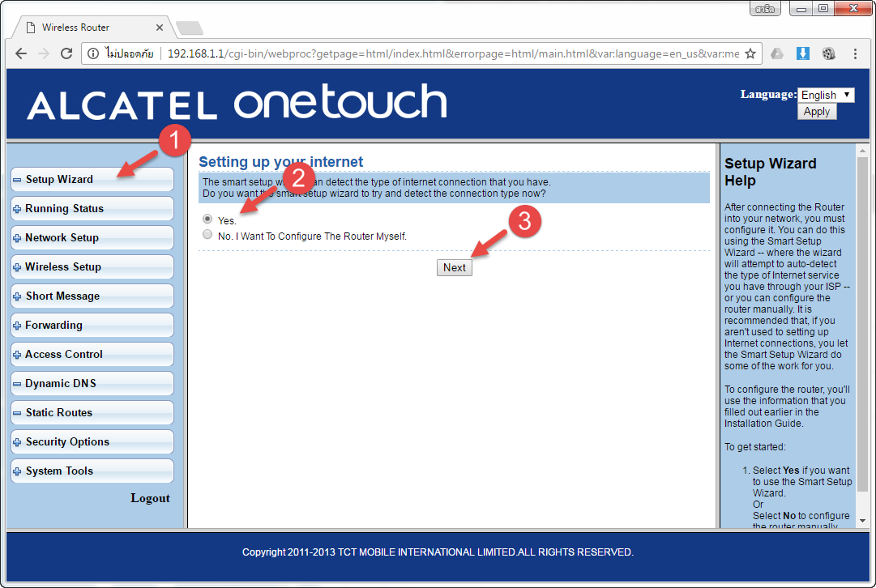Open the Static Routes menu
876x588 pixels.
[92, 413]
